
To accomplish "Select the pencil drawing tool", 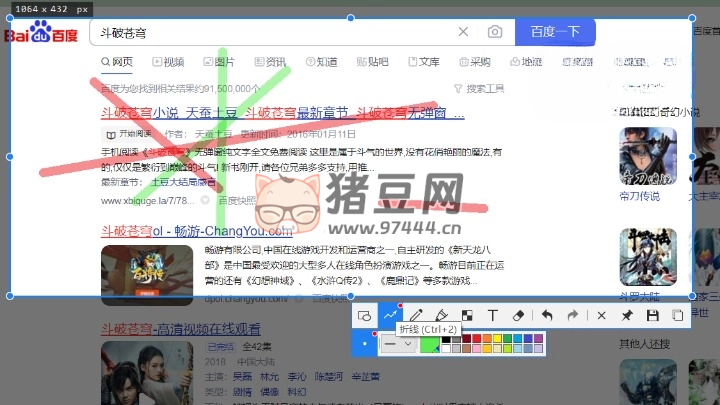I will 416,315.
